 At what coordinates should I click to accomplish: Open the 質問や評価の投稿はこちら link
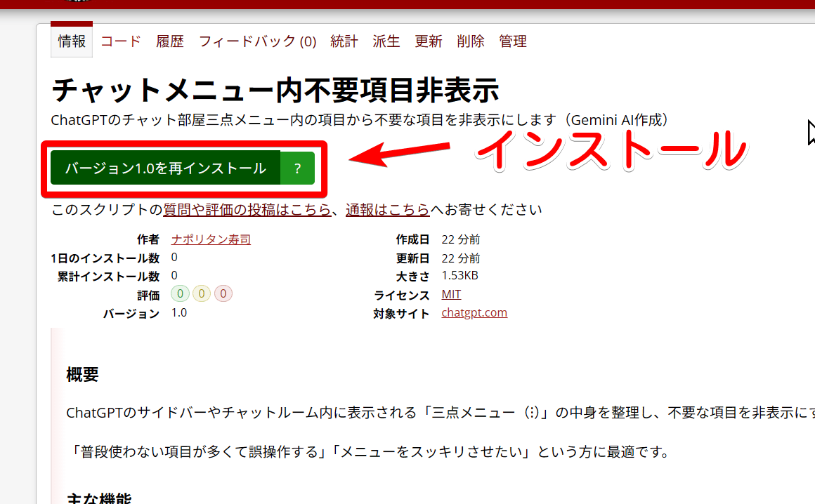click(x=247, y=210)
